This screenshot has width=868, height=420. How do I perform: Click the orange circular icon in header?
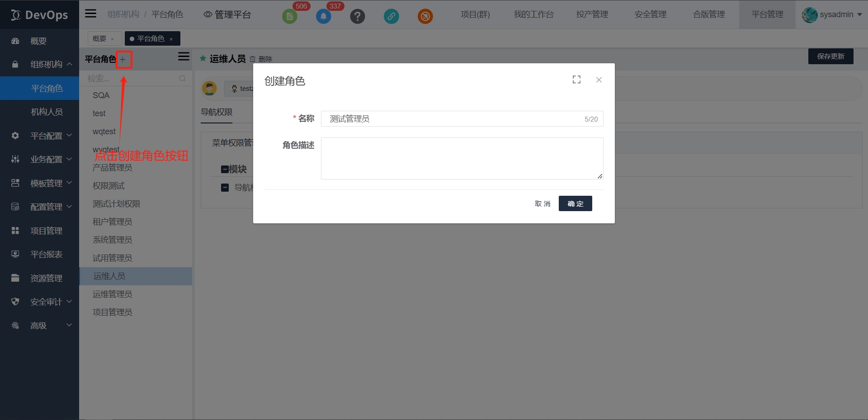pos(425,17)
